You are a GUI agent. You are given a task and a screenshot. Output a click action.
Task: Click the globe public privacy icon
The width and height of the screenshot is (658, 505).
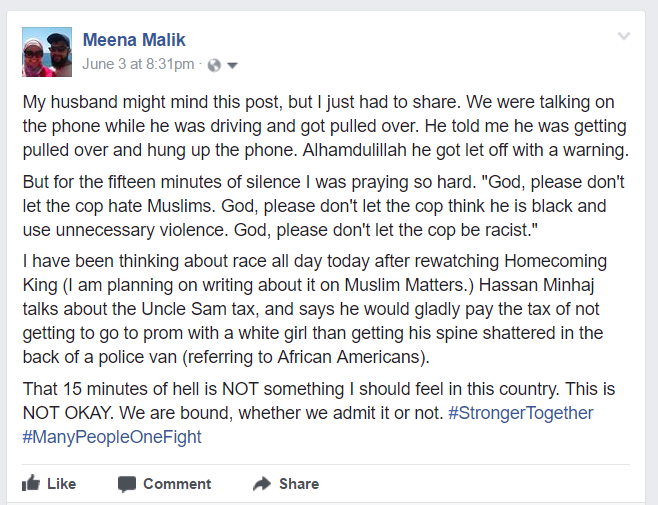coord(213,65)
